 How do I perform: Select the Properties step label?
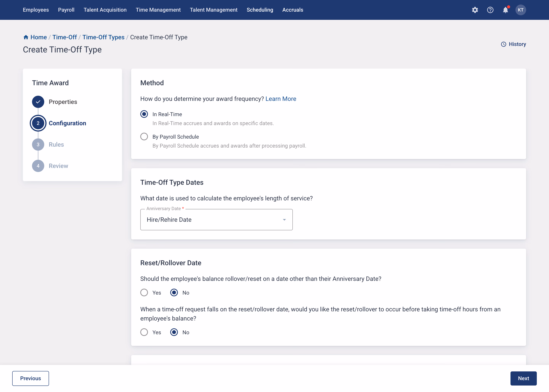(63, 102)
